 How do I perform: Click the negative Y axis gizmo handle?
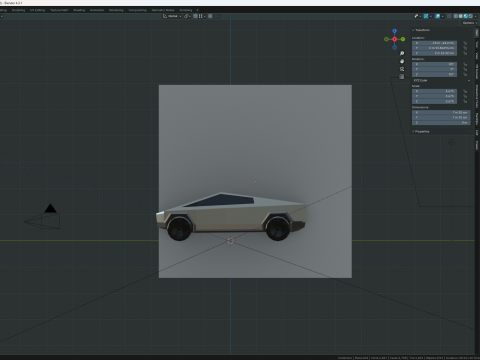click(386, 39)
